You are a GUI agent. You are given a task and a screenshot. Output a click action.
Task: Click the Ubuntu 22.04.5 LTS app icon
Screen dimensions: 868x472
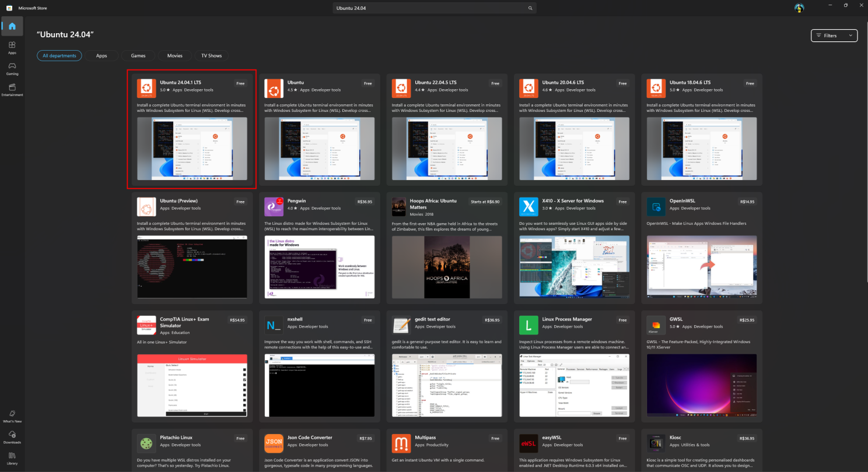pyautogui.click(x=401, y=88)
